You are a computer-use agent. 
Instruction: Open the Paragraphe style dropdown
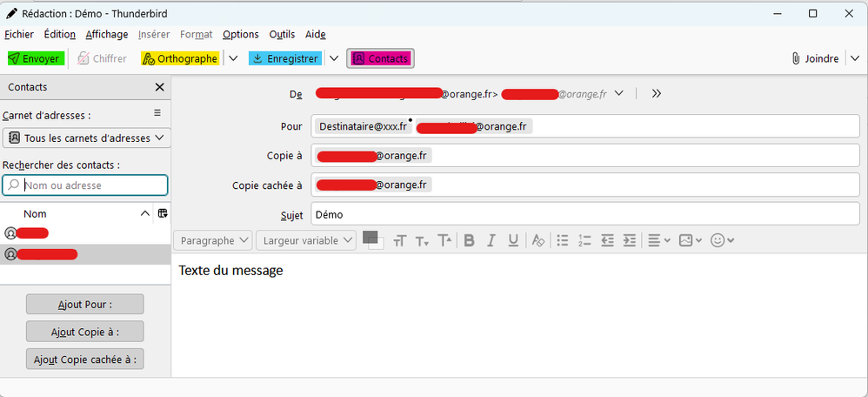(x=213, y=240)
